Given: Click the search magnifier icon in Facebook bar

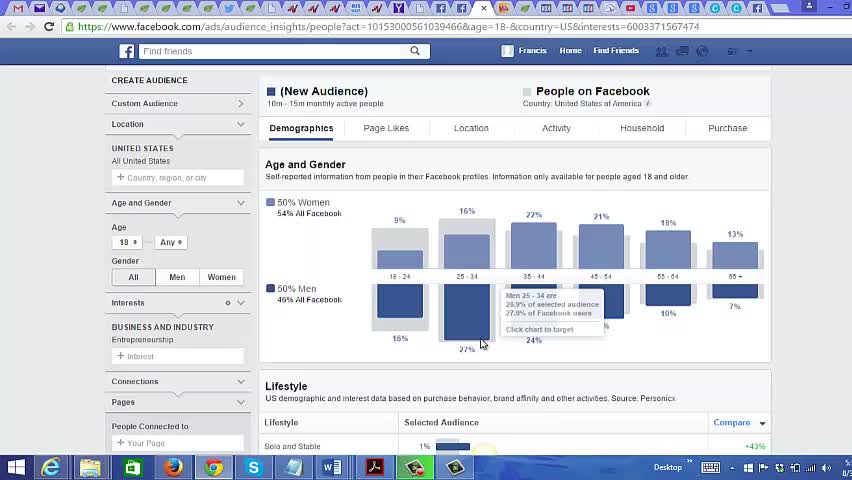Looking at the screenshot, I should [415, 51].
